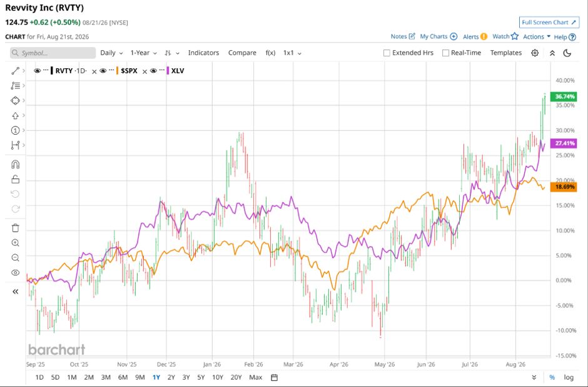The image size is (588, 387).
Task: Expand line tool options arrow
Action: point(24,71)
